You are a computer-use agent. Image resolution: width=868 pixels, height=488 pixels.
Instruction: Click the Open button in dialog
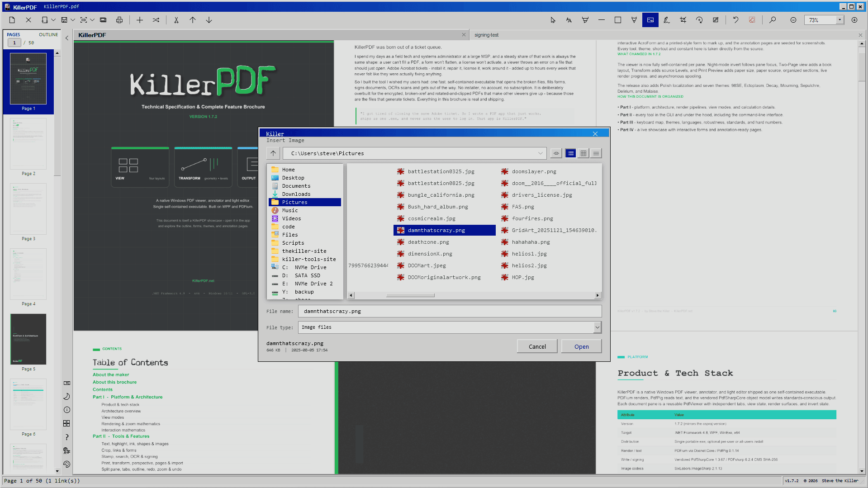tap(582, 346)
